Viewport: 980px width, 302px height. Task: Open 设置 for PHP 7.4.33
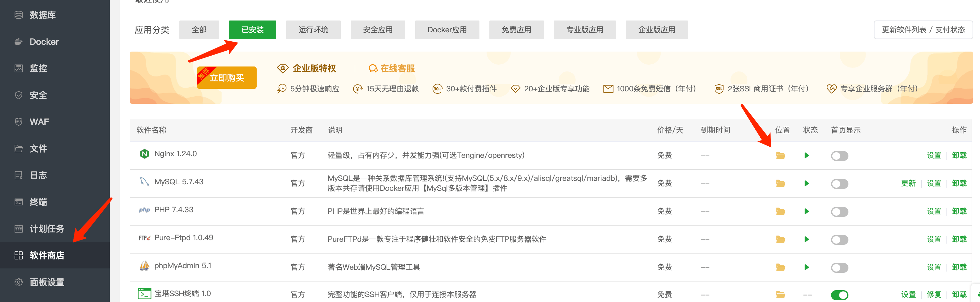click(933, 211)
